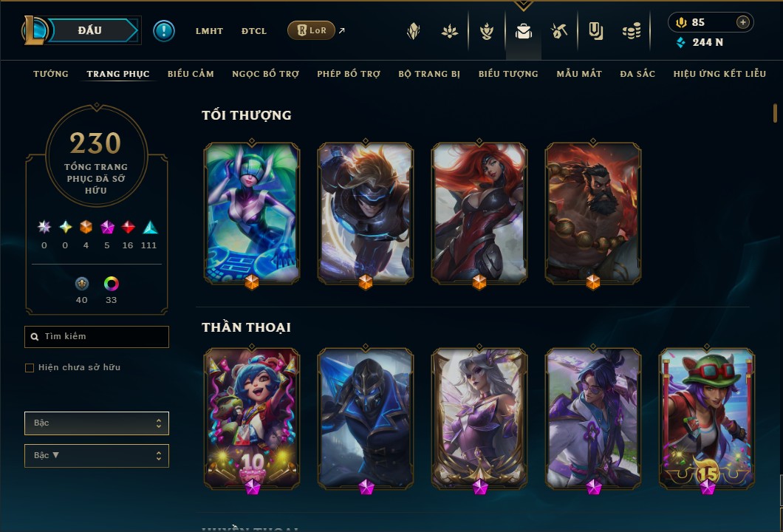Open the Collection backpack icon
This screenshot has width=783, height=532.
point(523,32)
